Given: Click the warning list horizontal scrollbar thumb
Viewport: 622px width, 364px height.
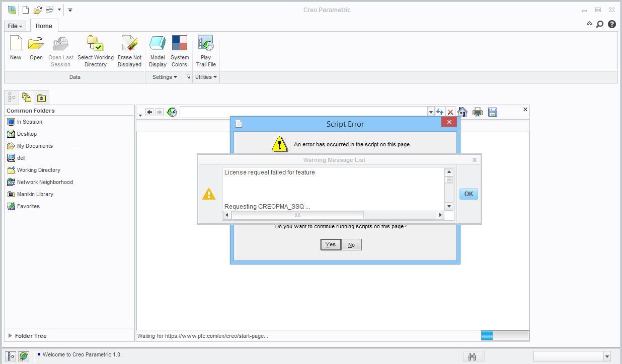Looking at the screenshot, I should pyautogui.click(x=297, y=215).
